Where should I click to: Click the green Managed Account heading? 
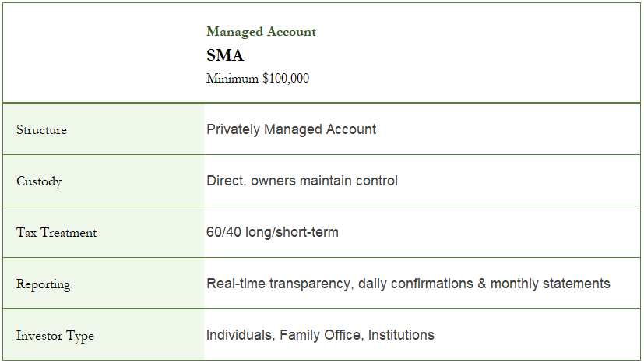click(261, 32)
